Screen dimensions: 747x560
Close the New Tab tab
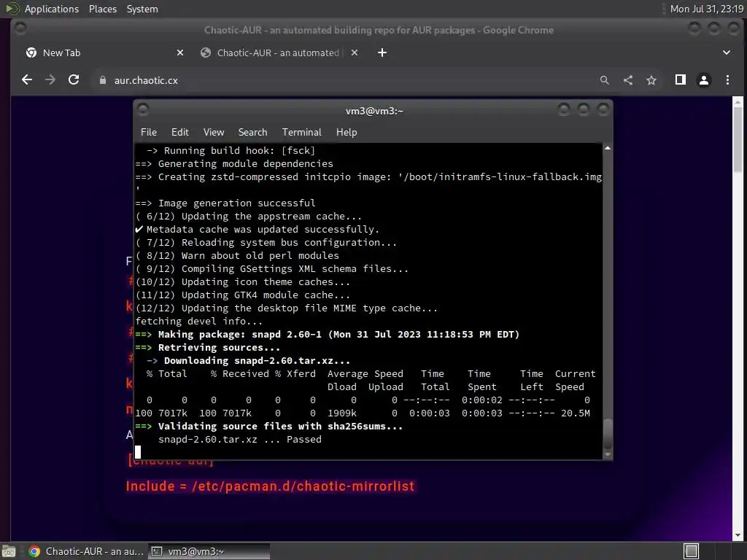(x=180, y=52)
